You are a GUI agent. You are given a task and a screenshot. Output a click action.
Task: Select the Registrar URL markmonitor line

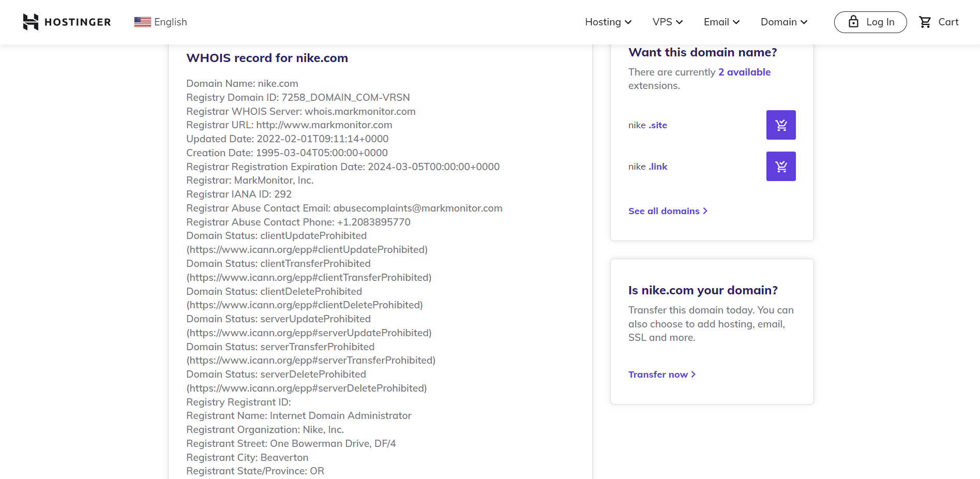pos(289,125)
